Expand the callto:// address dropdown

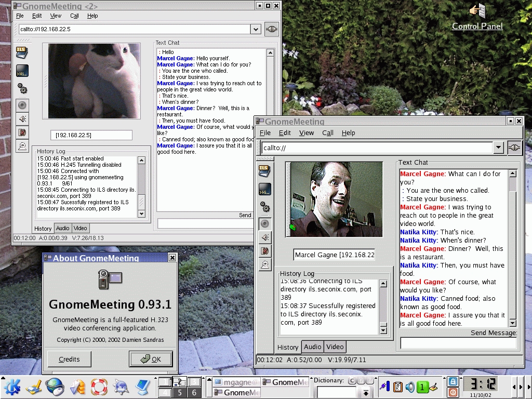(498, 148)
